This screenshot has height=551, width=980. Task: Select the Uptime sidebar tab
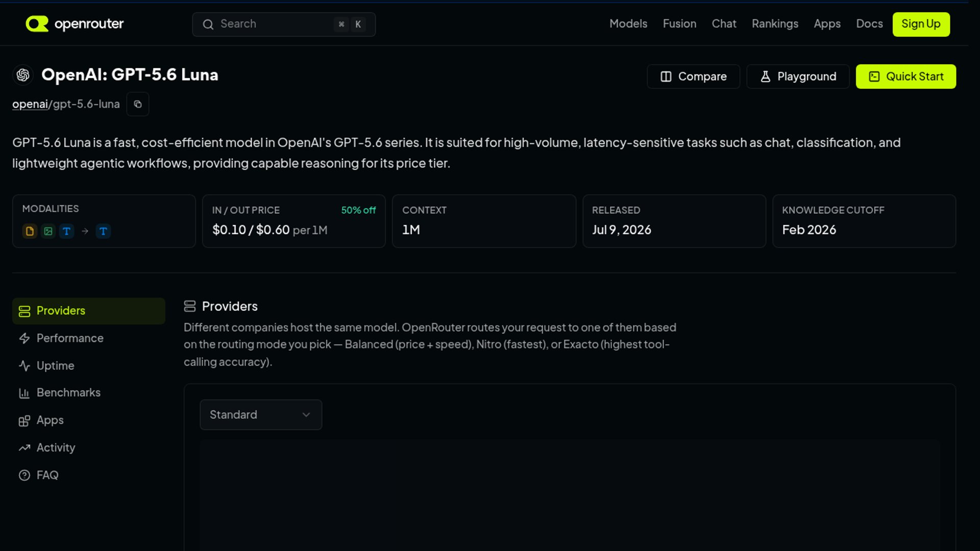(x=89, y=366)
